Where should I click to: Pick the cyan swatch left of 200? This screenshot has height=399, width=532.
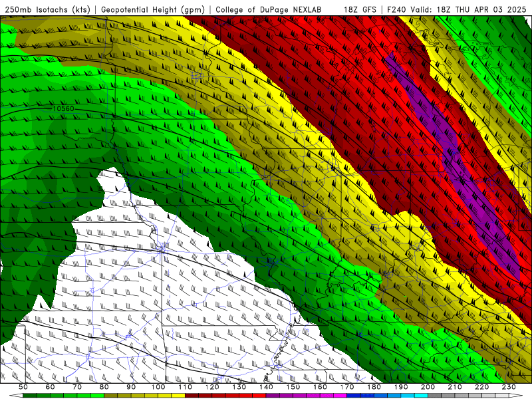(421, 396)
